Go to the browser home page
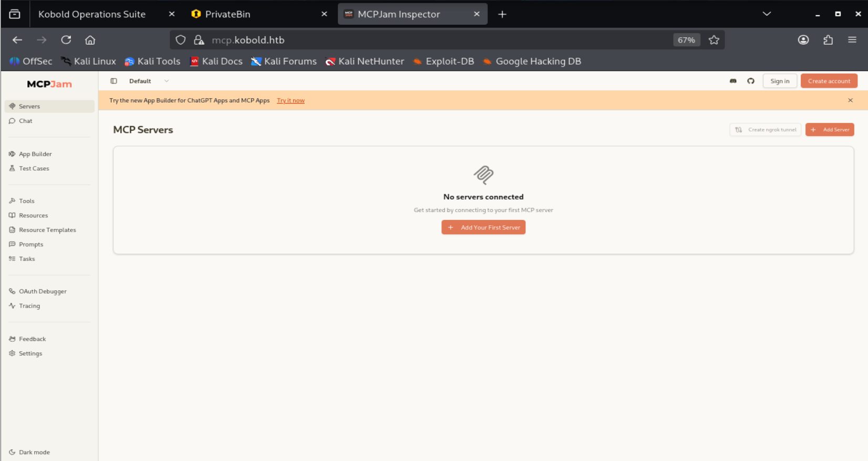The width and height of the screenshot is (868, 461). coord(90,40)
